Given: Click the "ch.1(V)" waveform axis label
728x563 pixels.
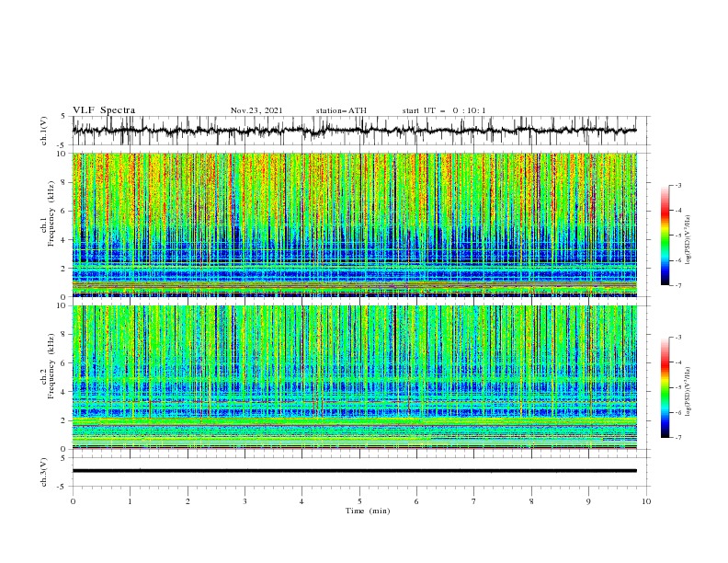Looking at the screenshot, I should pyautogui.click(x=44, y=131).
